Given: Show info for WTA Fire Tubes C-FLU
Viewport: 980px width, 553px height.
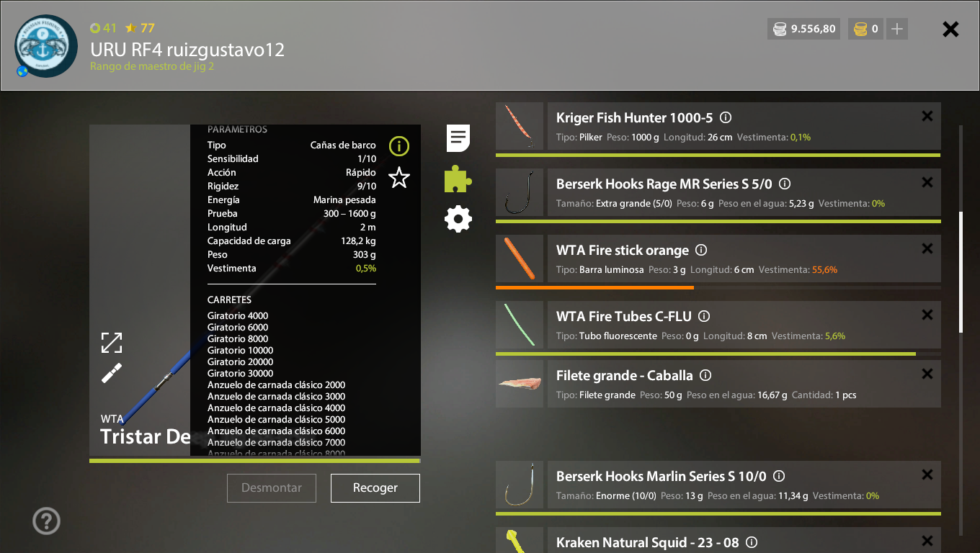Looking at the screenshot, I should (x=705, y=316).
